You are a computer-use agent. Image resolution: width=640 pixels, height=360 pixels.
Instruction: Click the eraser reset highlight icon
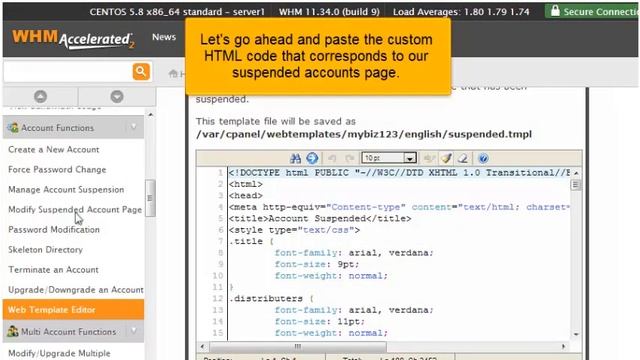click(463, 158)
